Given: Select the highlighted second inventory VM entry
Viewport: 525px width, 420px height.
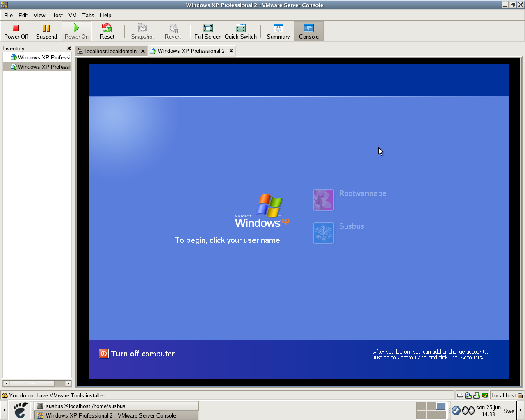Looking at the screenshot, I should (x=37, y=67).
